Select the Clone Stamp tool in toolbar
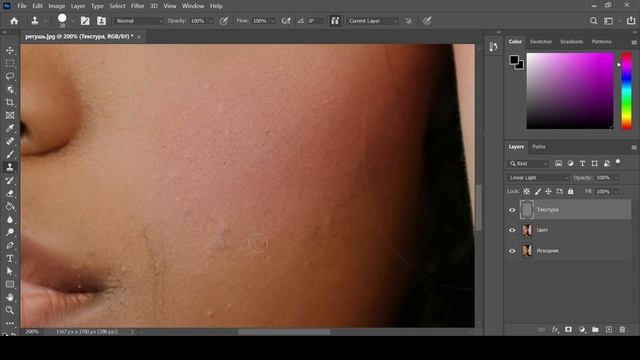640x360 pixels. click(10, 167)
